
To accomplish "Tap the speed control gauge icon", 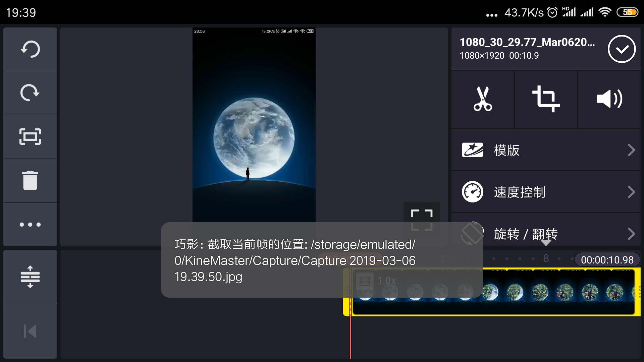I will tap(473, 192).
